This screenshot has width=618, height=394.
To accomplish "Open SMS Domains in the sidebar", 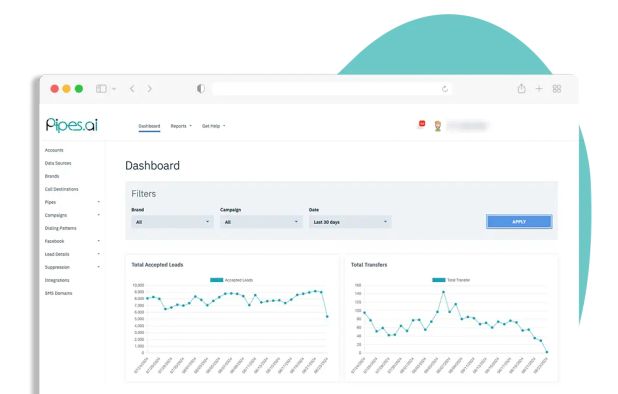I will (58, 293).
